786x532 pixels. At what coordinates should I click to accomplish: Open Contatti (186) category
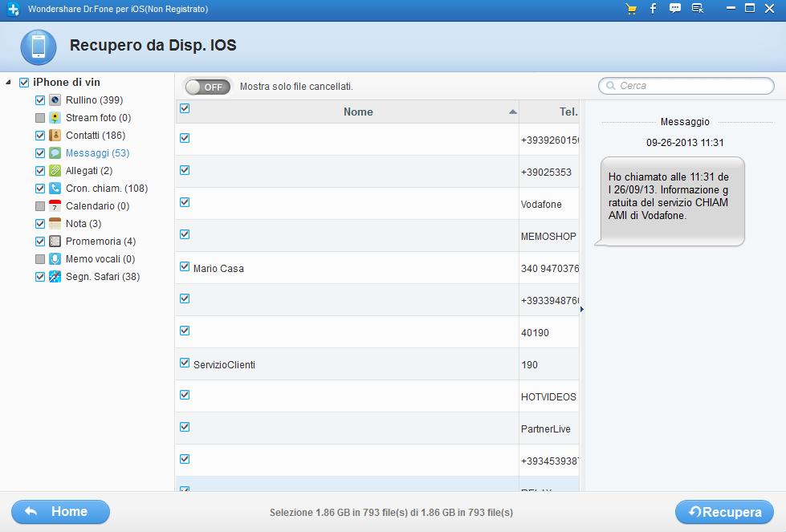pyautogui.click(x=96, y=136)
